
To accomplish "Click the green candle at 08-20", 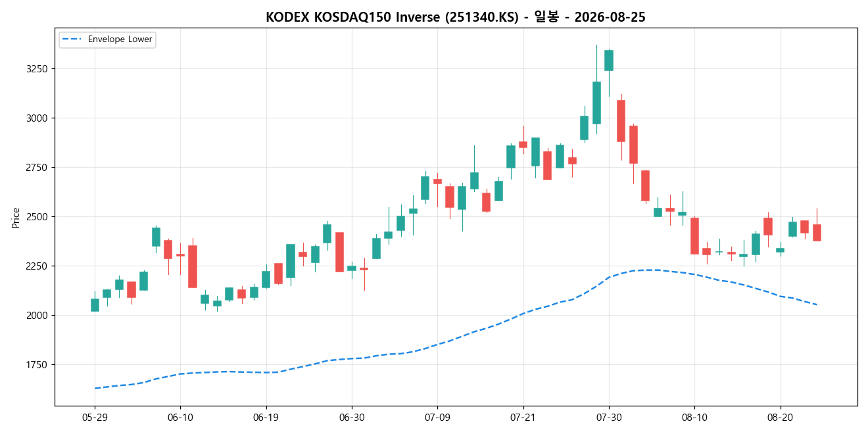I will point(780,250).
